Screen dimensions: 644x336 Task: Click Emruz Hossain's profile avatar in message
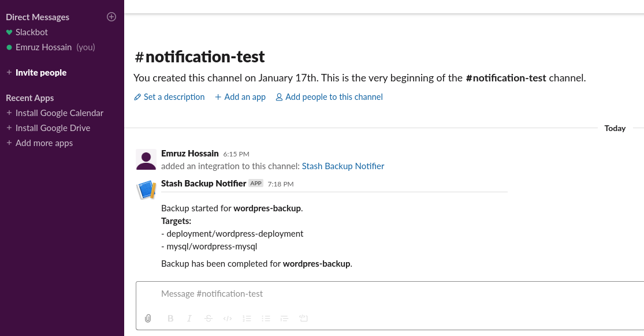[x=146, y=159]
